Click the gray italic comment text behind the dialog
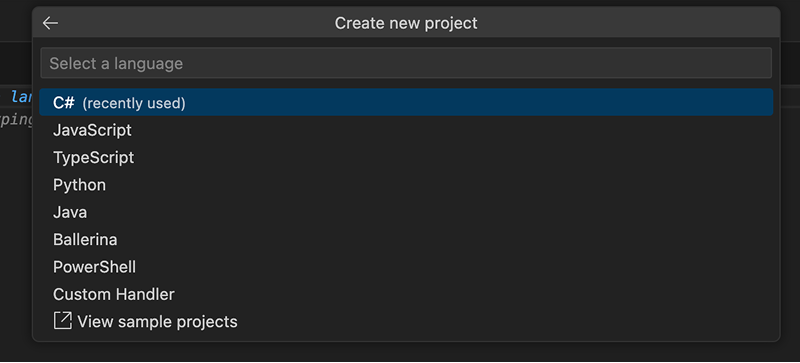 pos(16,122)
